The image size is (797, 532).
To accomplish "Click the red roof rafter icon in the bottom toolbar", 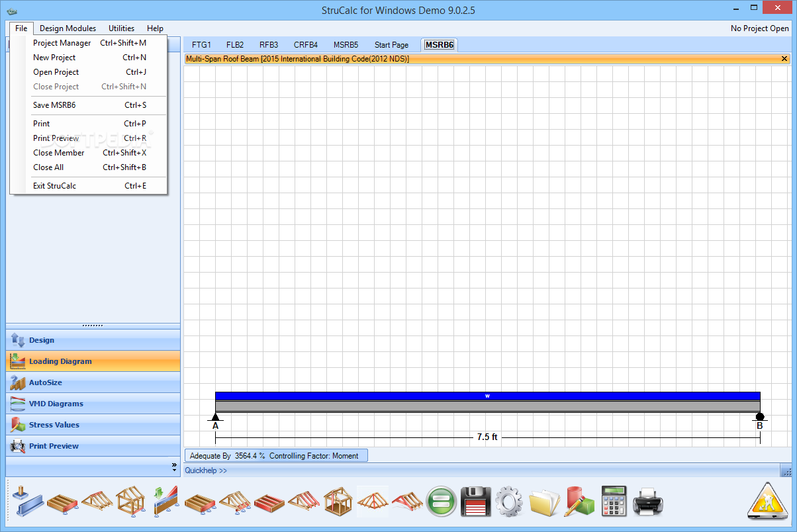I will pos(304,502).
